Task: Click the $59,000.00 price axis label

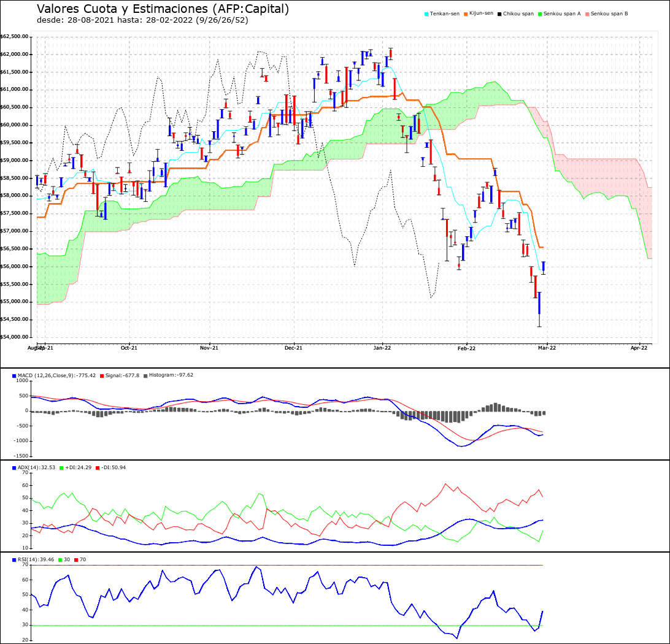Action: (15, 161)
